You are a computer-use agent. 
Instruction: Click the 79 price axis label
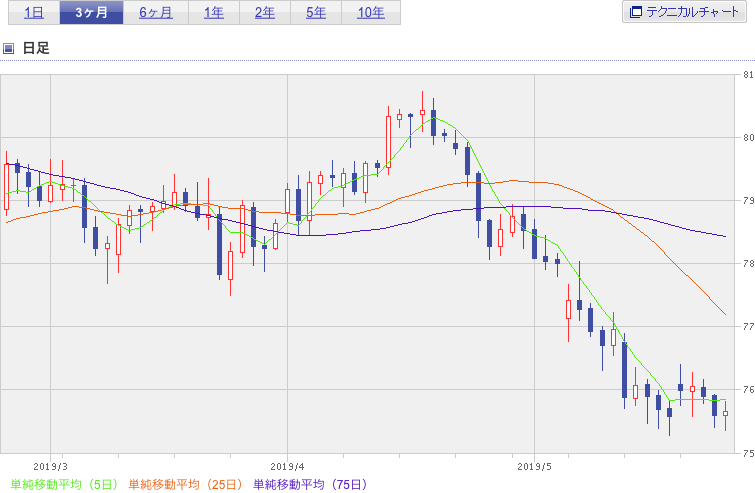pyautogui.click(x=748, y=200)
